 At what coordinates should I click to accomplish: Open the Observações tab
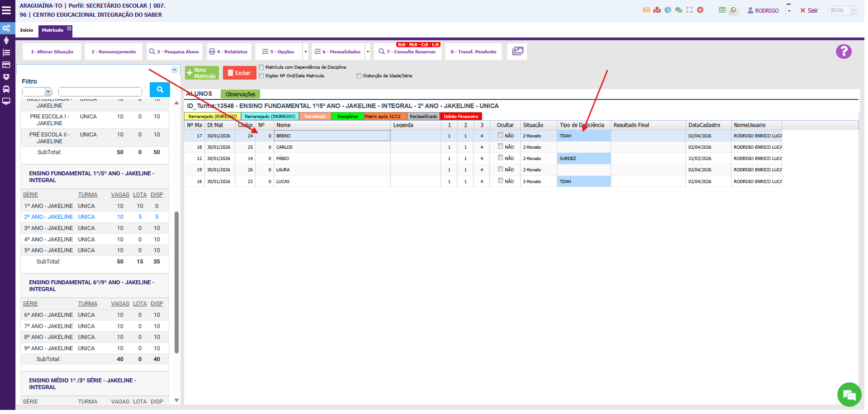coord(240,94)
